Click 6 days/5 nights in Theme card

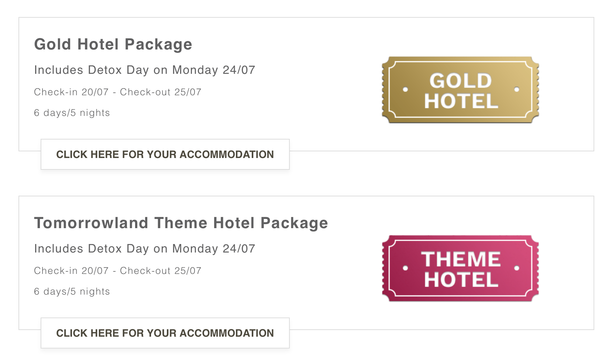[72, 292]
